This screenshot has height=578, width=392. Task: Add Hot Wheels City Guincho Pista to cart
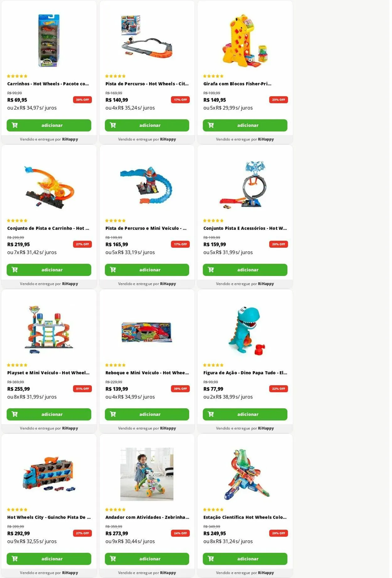click(x=49, y=559)
